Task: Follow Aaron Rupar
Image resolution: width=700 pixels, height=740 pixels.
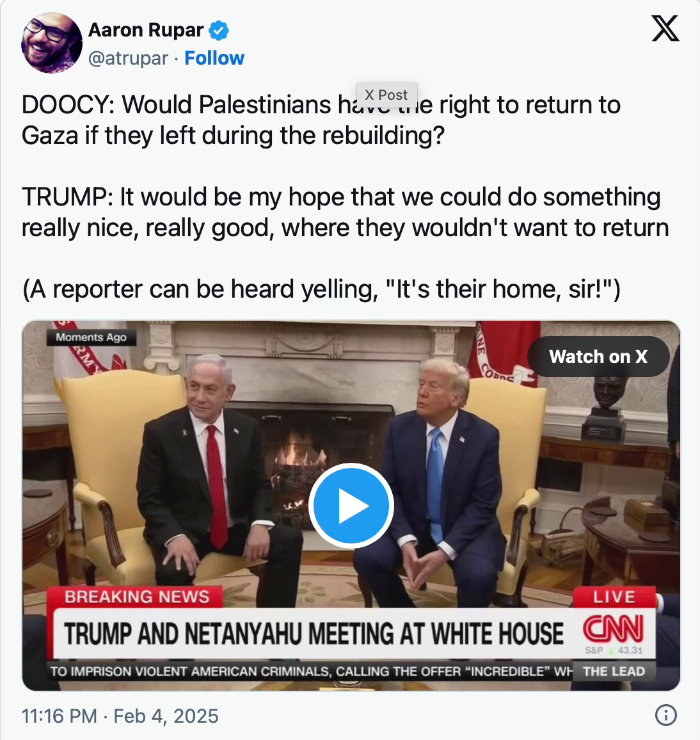Action: click(x=214, y=58)
